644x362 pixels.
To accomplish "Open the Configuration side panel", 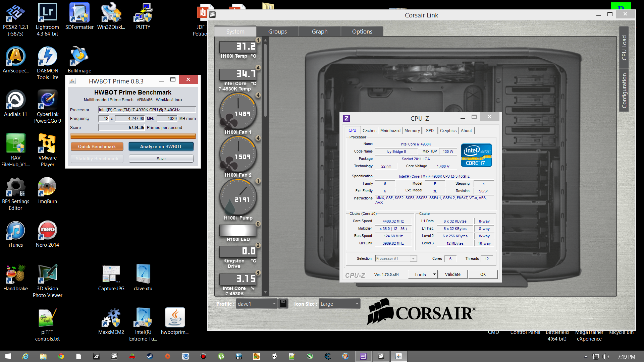I will pos(624,90).
